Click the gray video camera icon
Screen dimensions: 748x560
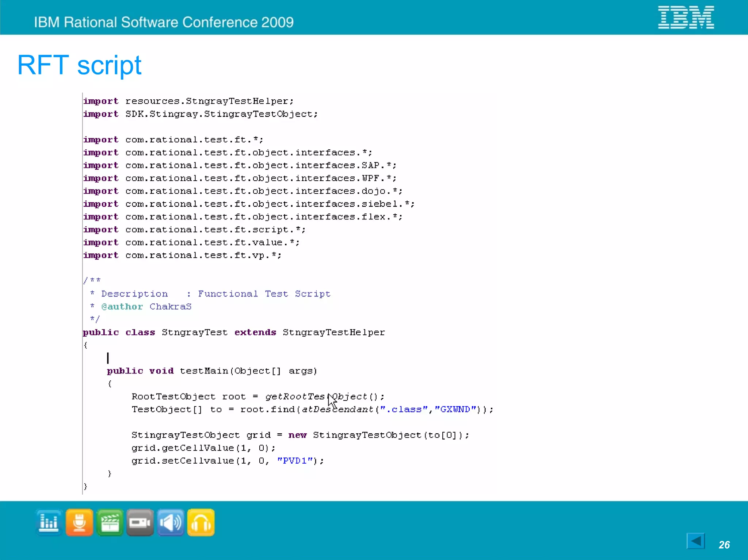coord(140,522)
